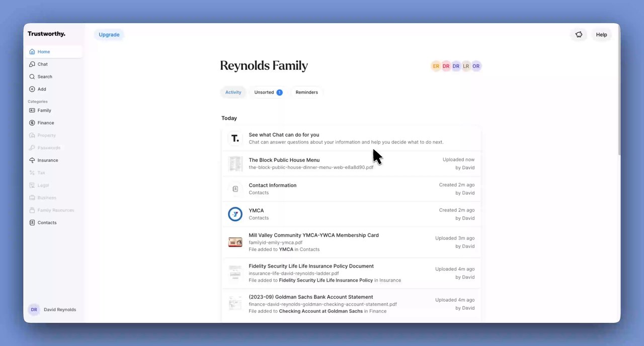The width and height of the screenshot is (644, 346).
Task: Click the OR member avatar
Action: click(x=476, y=66)
